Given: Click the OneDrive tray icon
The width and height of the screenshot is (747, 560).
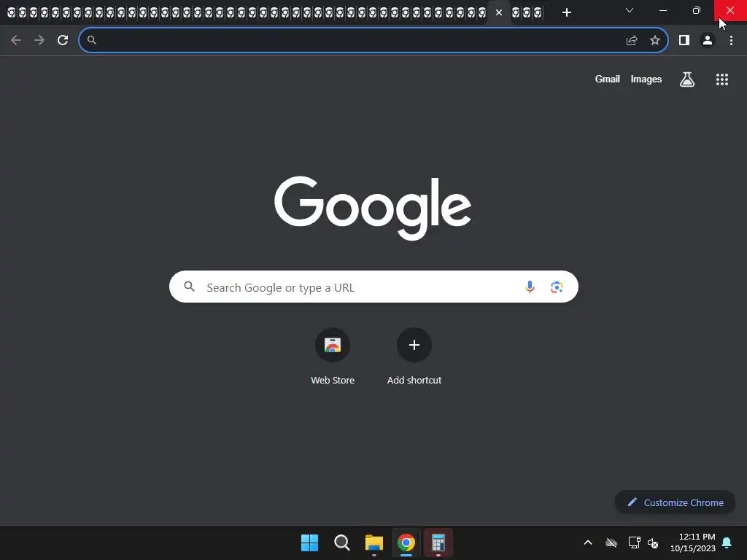Looking at the screenshot, I should coord(611,542).
